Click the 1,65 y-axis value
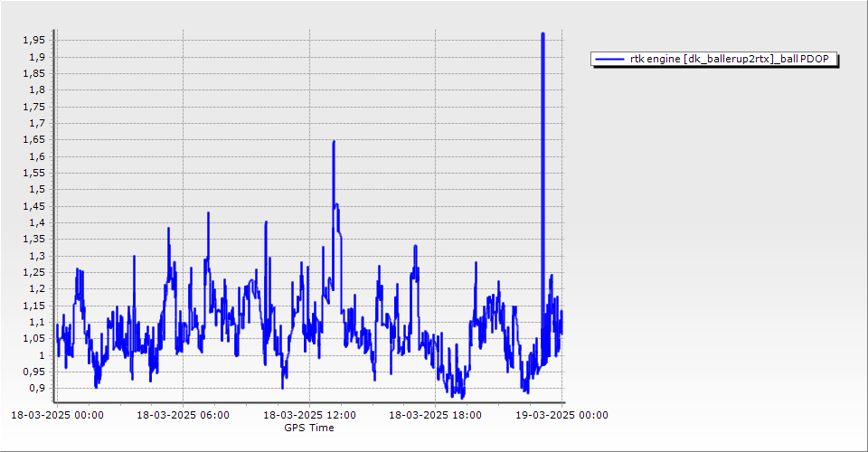This screenshot has height=452, width=868. 33,140
